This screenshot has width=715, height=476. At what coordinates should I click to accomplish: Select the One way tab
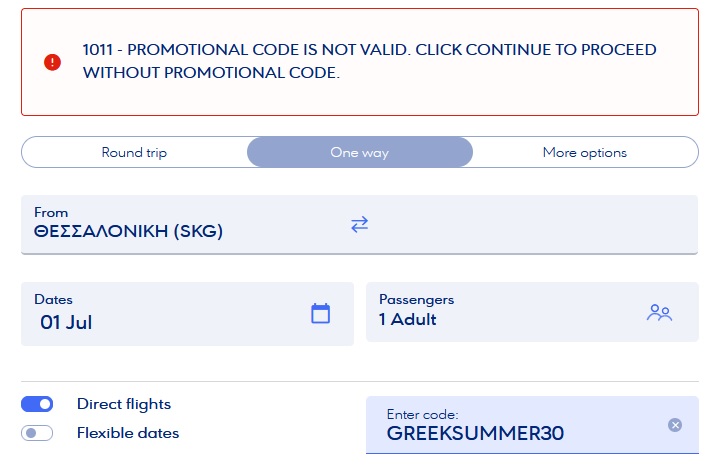pyautogui.click(x=360, y=152)
